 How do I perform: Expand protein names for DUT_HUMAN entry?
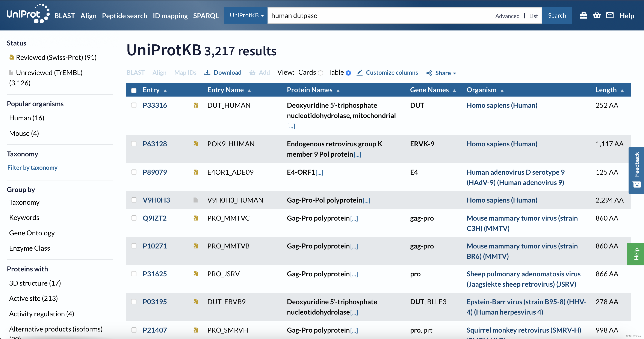coord(291,126)
